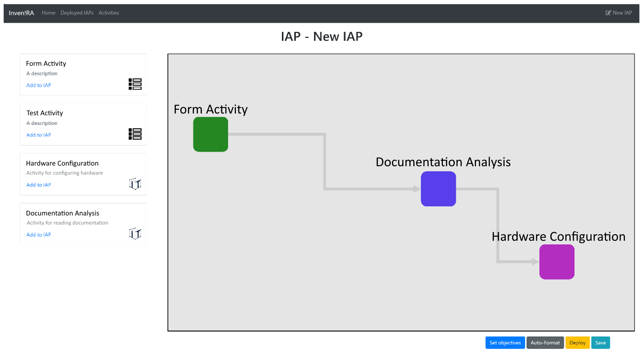Image resolution: width=644 pixels, height=353 pixels.
Task: Select the green Form Activity node
Action: click(210, 135)
